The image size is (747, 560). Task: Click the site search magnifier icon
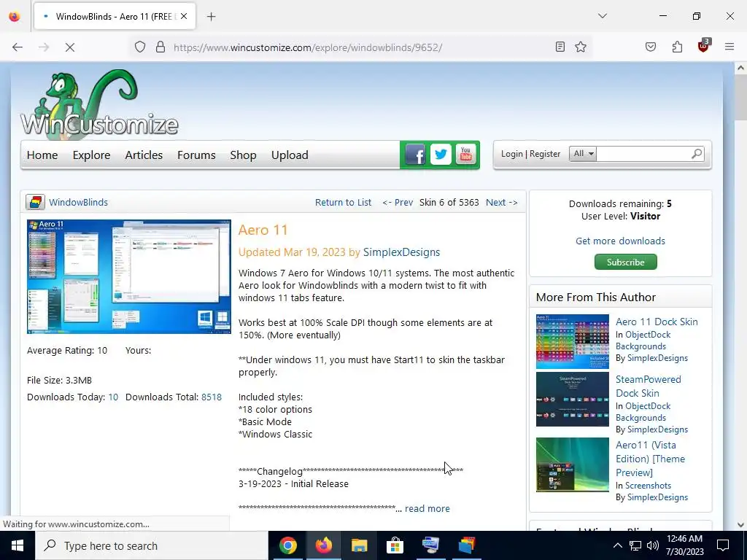pyautogui.click(x=697, y=154)
